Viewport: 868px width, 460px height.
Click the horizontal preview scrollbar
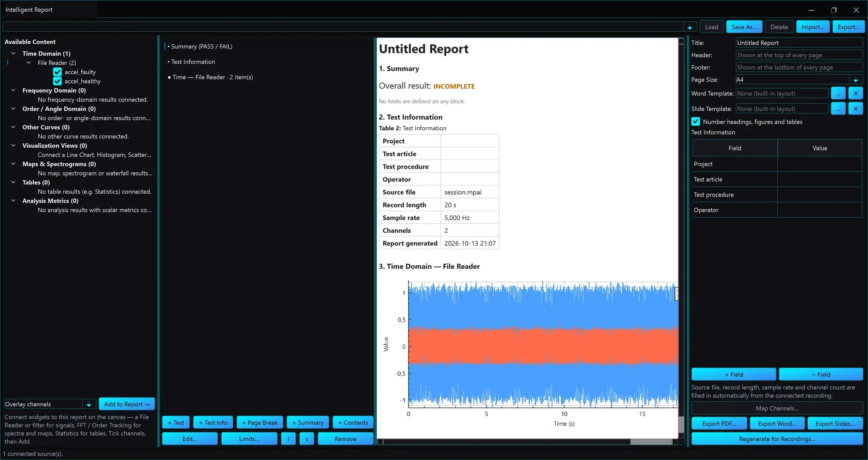click(x=527, y=442)
